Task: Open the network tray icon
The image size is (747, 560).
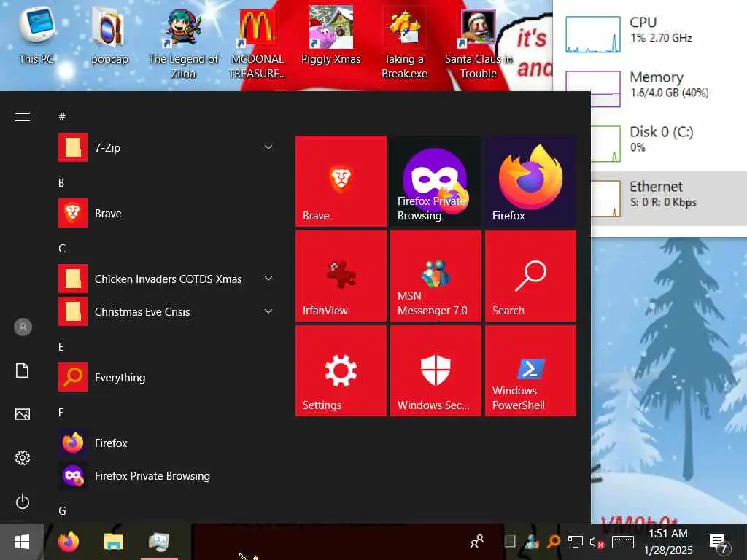Action: click(x=575, y=542)
